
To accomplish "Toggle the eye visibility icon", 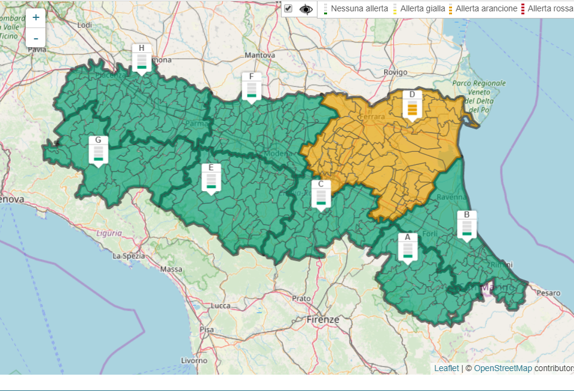I will tap(306, 8).
